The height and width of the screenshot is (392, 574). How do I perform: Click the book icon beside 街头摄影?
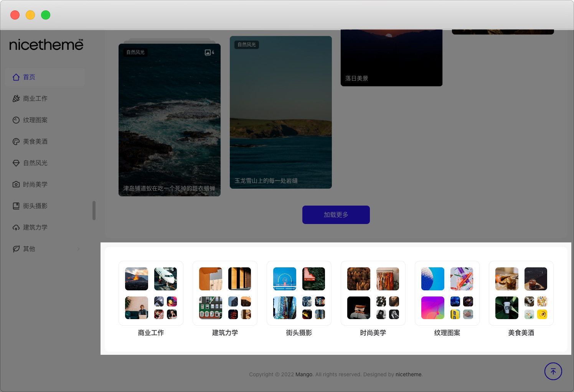[x=16, y=206]
